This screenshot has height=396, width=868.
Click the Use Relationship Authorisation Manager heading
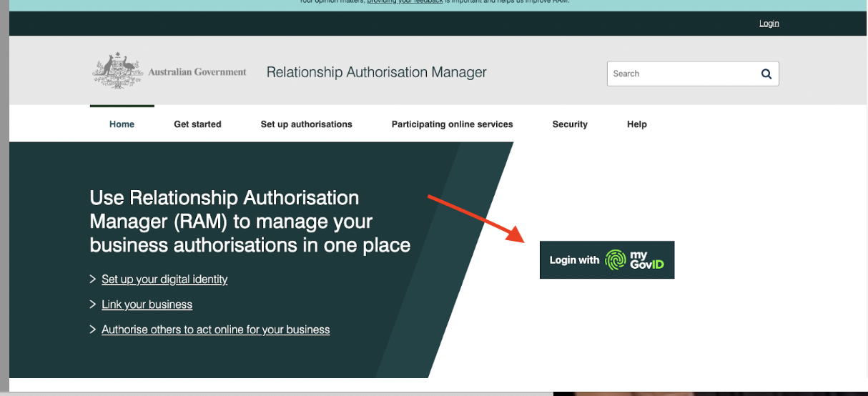click(x=250, y=222)
